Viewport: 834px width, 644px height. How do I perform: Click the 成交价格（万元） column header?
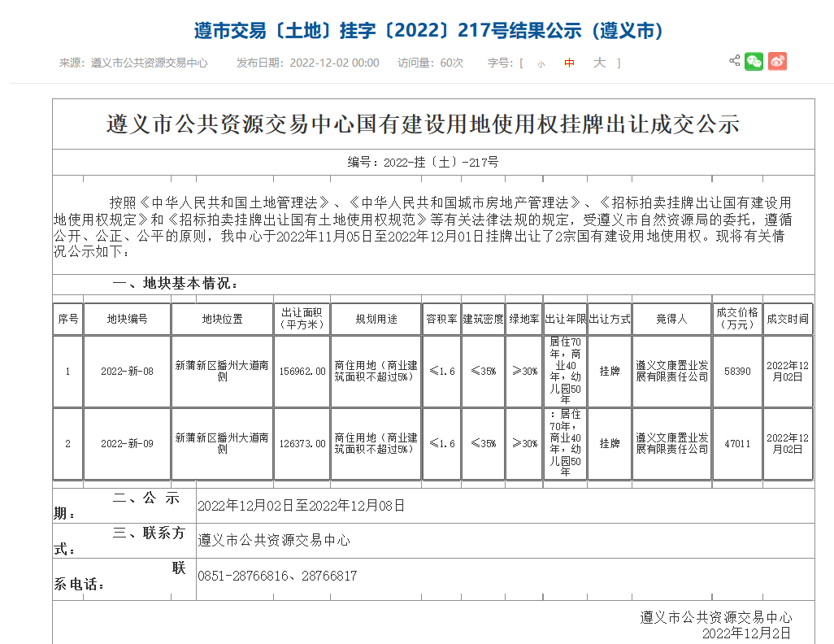click(737, 320)
